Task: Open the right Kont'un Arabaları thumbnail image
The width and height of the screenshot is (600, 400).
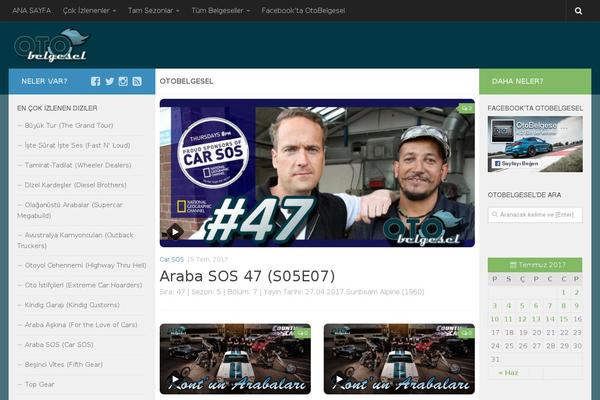Action: coord(399,359)
